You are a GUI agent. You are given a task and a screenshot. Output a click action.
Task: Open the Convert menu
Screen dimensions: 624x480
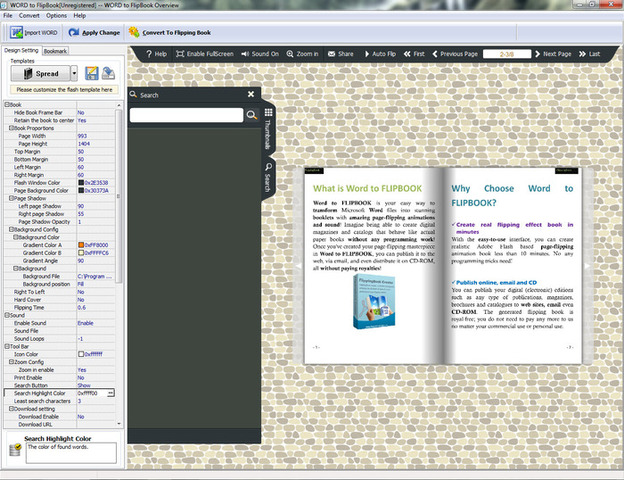tap(29, 16)
